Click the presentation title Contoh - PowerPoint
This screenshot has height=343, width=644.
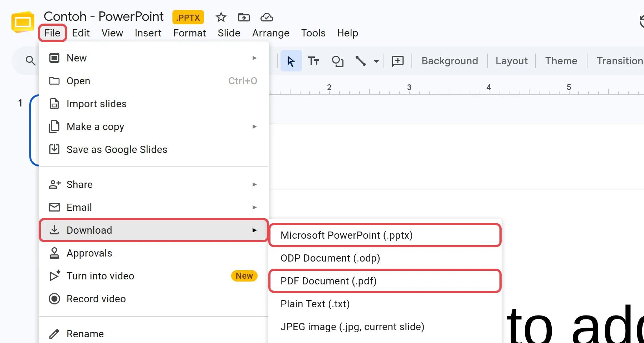(x=103, y=16)
